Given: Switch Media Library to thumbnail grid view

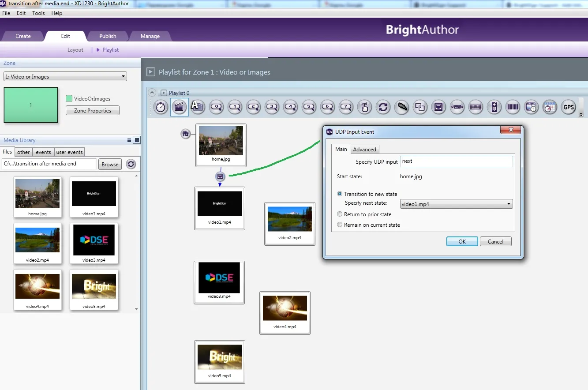Looking at the screenshot, I should coord(137,140).
